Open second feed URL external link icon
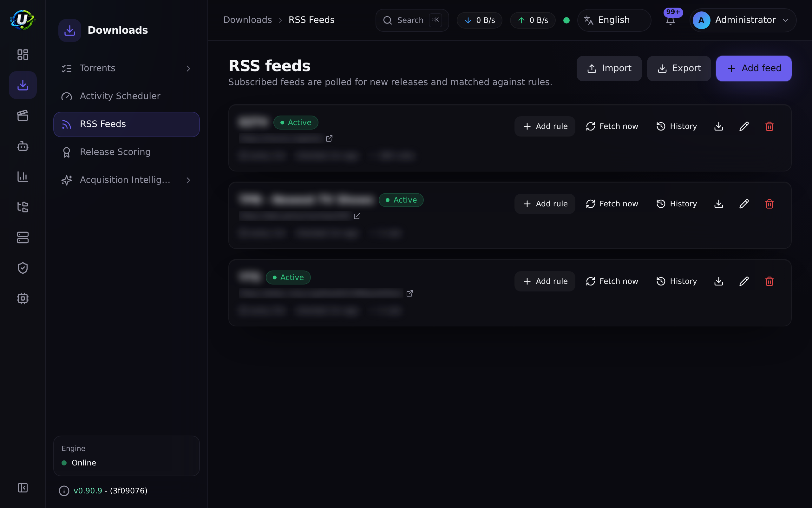Viewport: 812px width, 508px height. tap(357, 216)
